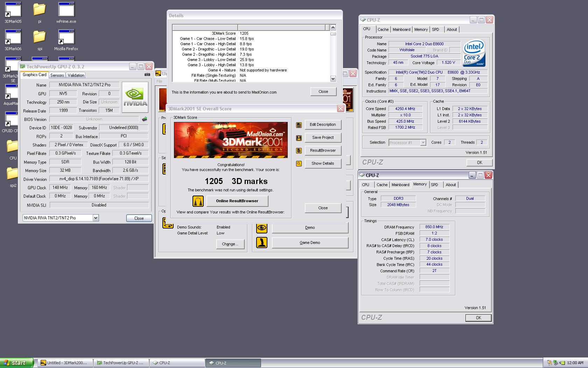Open the AquaMark desktop shortcut
588x368 pixels.
point(12,95)
